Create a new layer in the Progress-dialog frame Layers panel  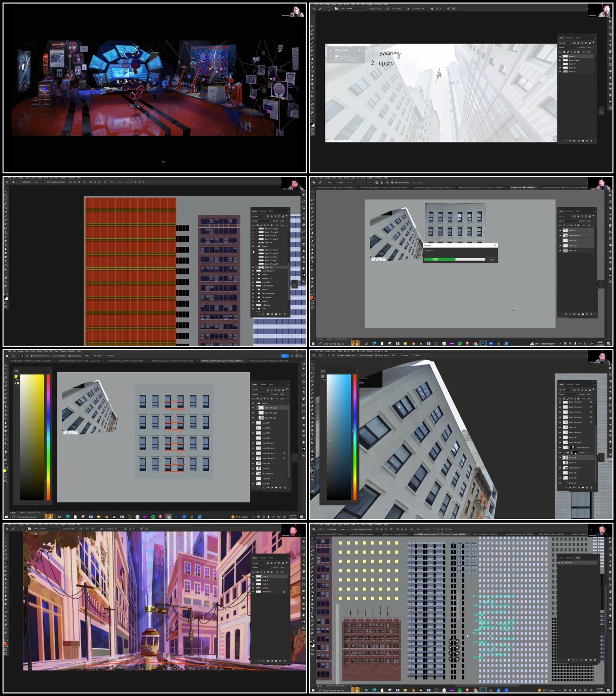(x=587, y=314)
